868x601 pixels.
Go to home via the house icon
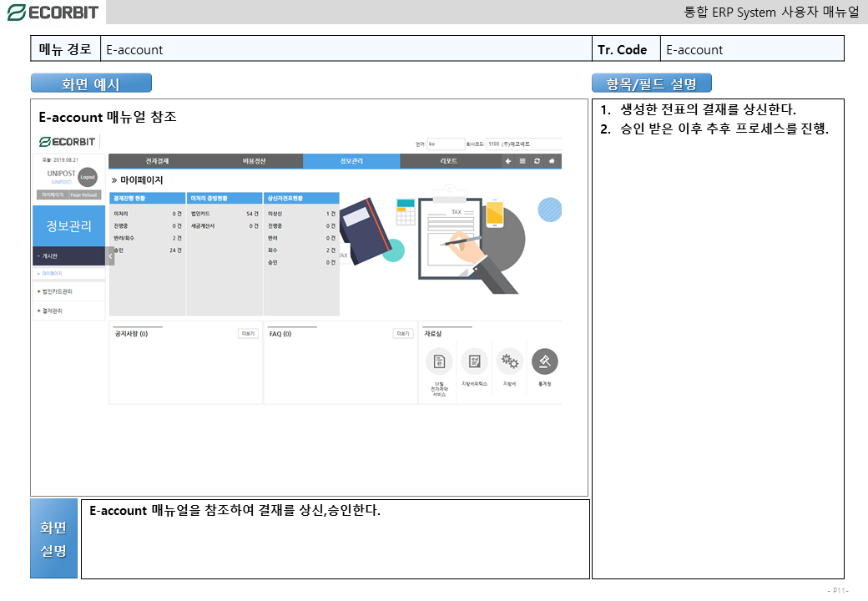tap(552, 161)
